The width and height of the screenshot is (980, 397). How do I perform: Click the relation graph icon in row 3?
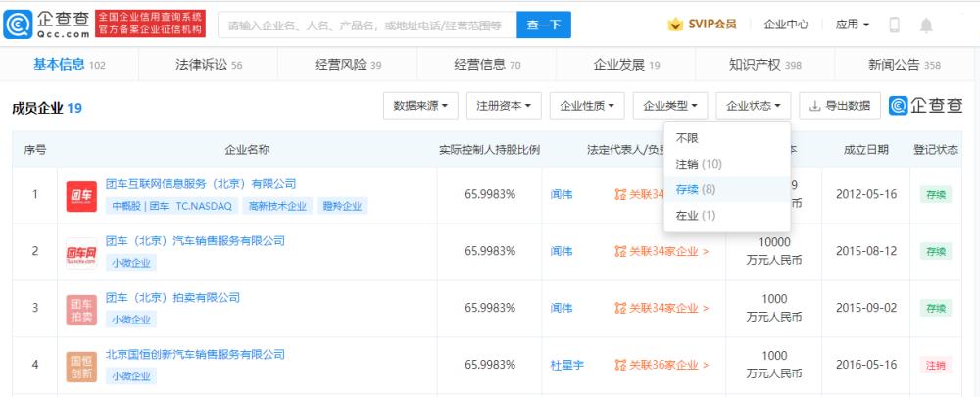pos(620,308)
